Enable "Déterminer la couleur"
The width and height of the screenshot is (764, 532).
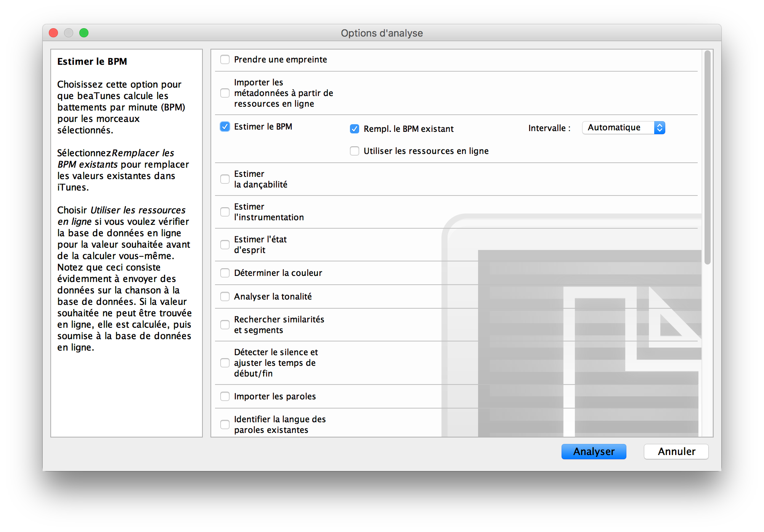pos(225,273)
